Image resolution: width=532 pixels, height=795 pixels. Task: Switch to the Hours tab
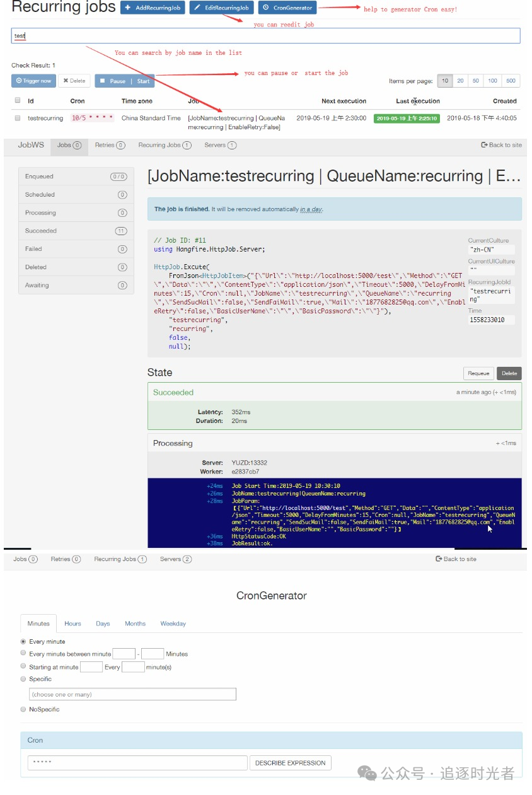point(72,624)
